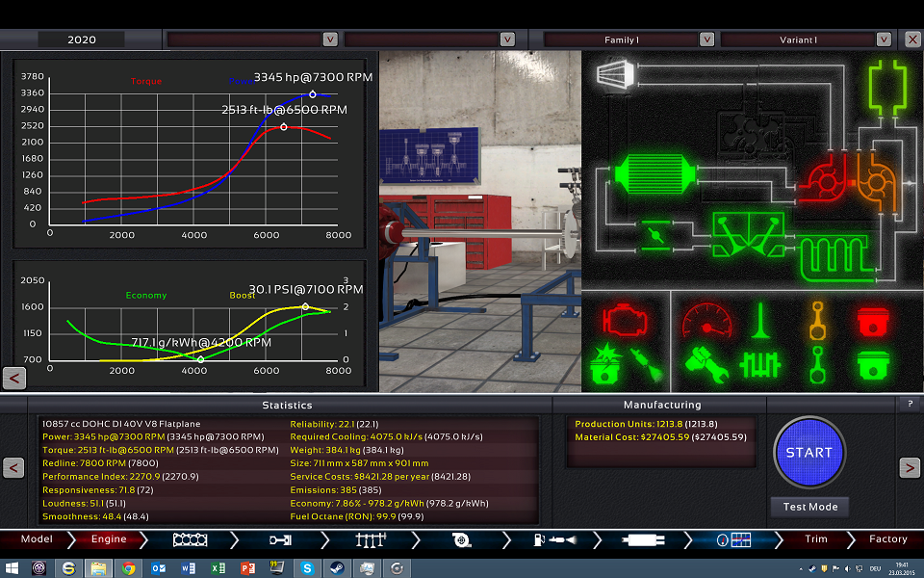
Task: Select the green intercooler icon
Action: (655, 174)
